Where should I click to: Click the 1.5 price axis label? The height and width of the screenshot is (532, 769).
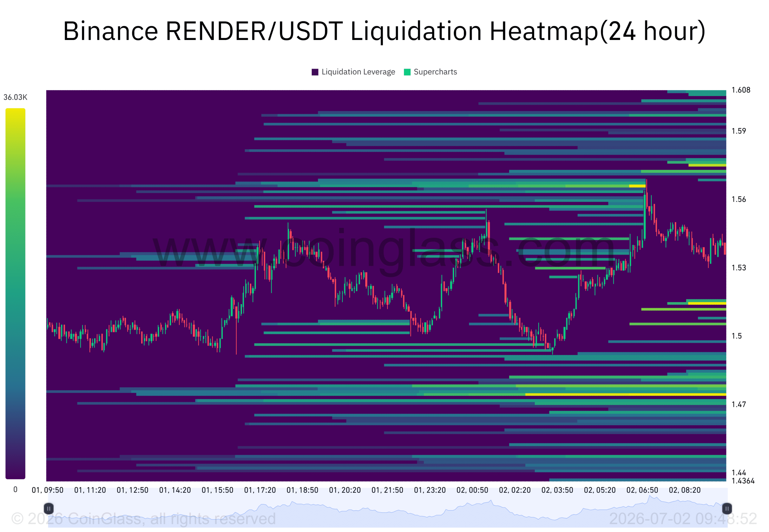point(737,336)
